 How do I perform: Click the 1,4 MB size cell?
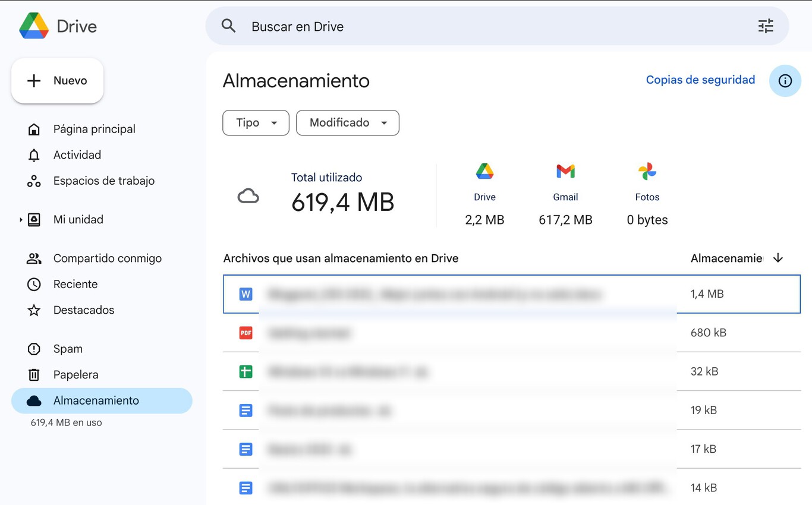pos(707,294)
